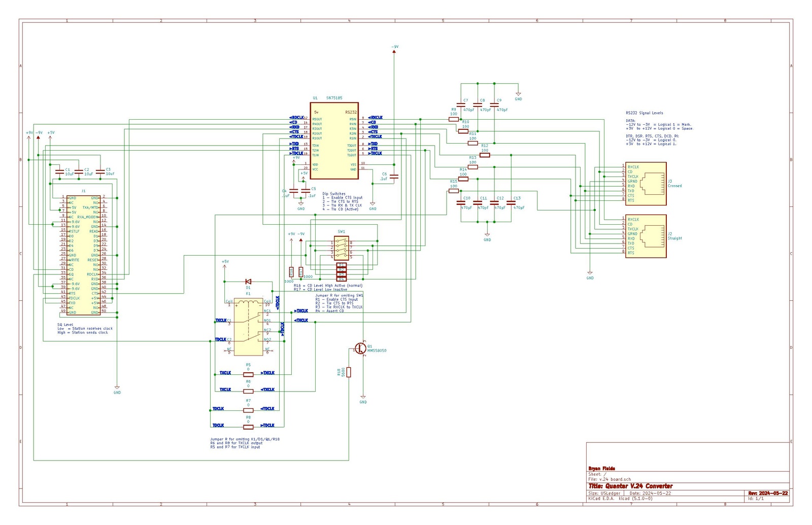Image resolution: width=812 pixels, height=525 pixels.
Task: Click the GND symbol below Q1
Action: [363, 399]
